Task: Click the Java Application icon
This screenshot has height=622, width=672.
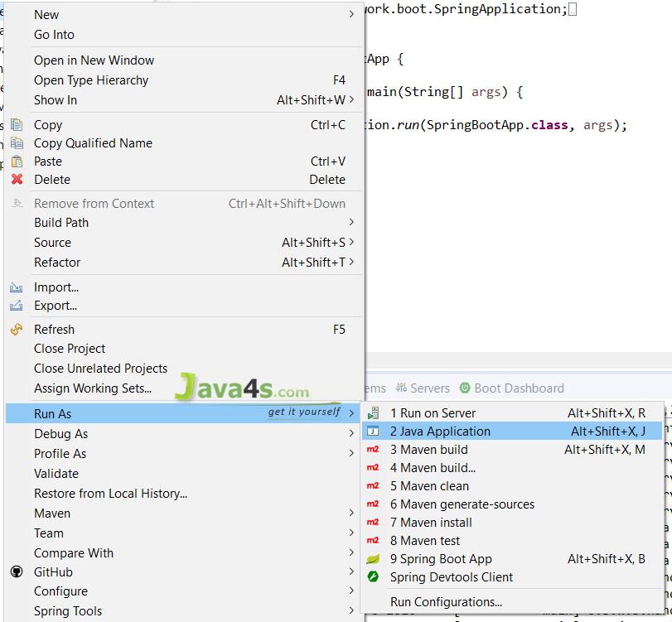Action: click(373, 431)
